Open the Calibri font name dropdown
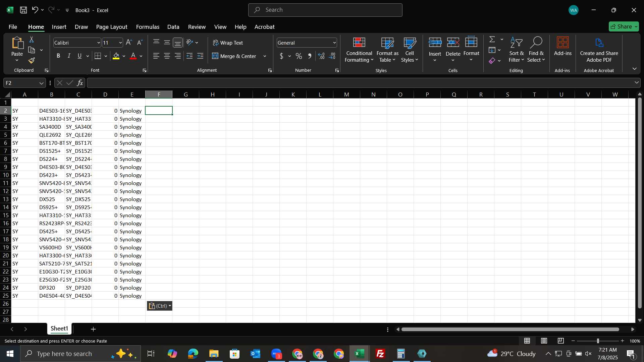Screen dimensions: 644x362 (x=99, y=43)
